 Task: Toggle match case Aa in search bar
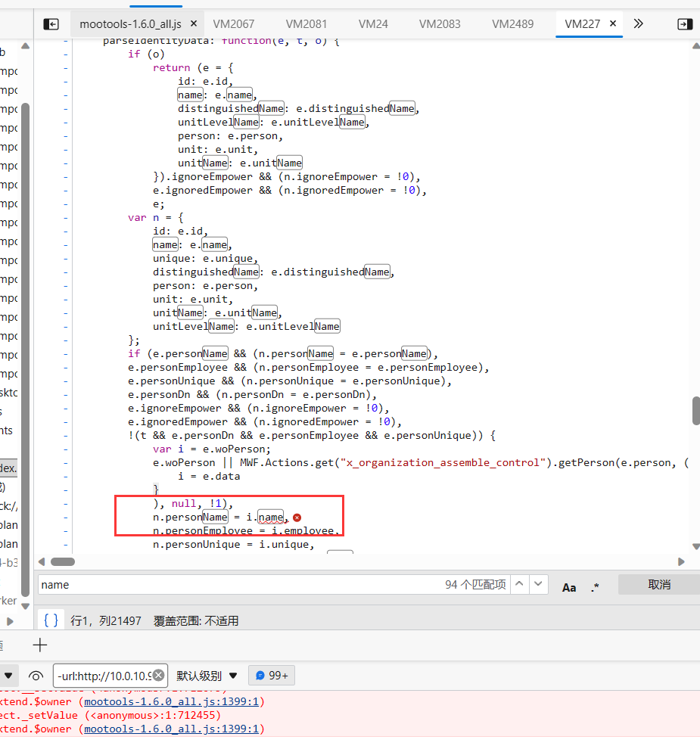[x=569, y=587]
